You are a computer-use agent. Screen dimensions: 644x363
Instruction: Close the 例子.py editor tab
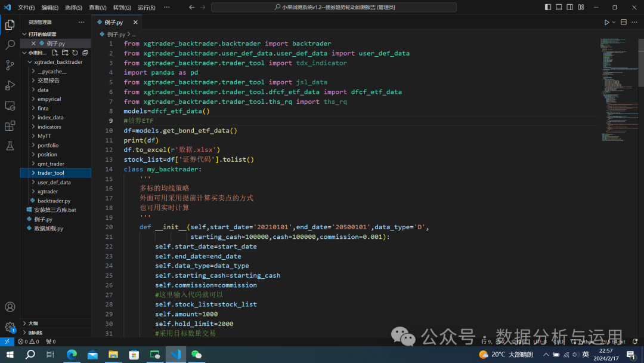(135, 22)
